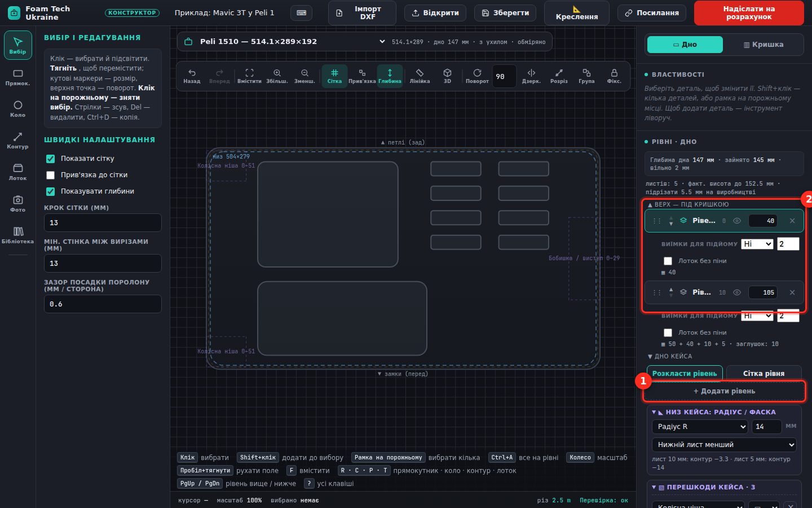Check Лоток без піни under the 40 level
Image resolution: width=812 pixels, height=508 pixels.
click(668, 261)
